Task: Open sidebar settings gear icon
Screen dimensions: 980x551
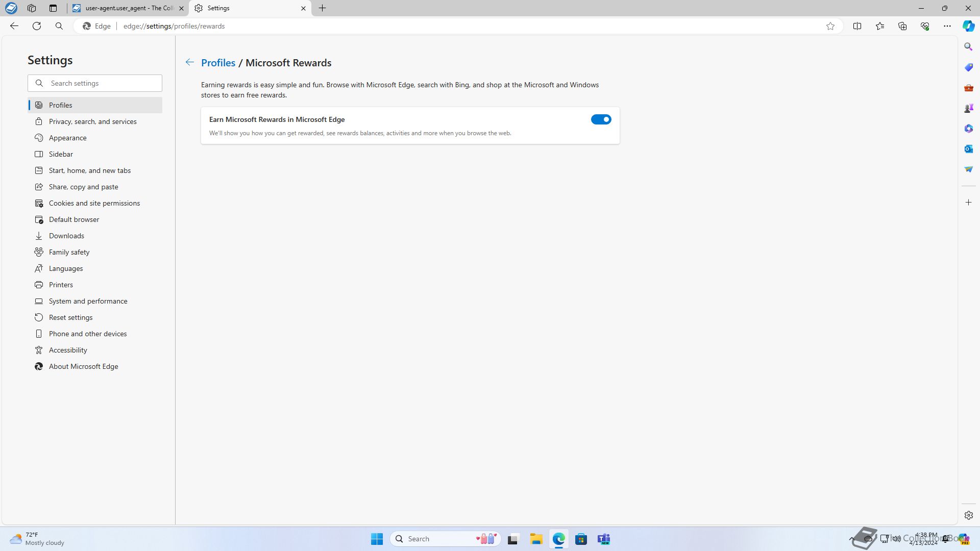Action: (x=968, y=515)
